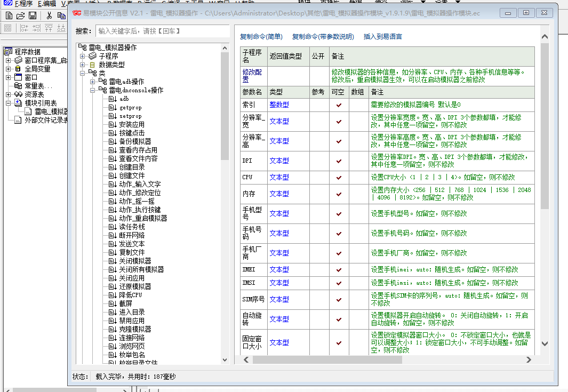Expand 资源表 in background tree
This screenshot has width=568, height=392.
[x=9, y=94]
